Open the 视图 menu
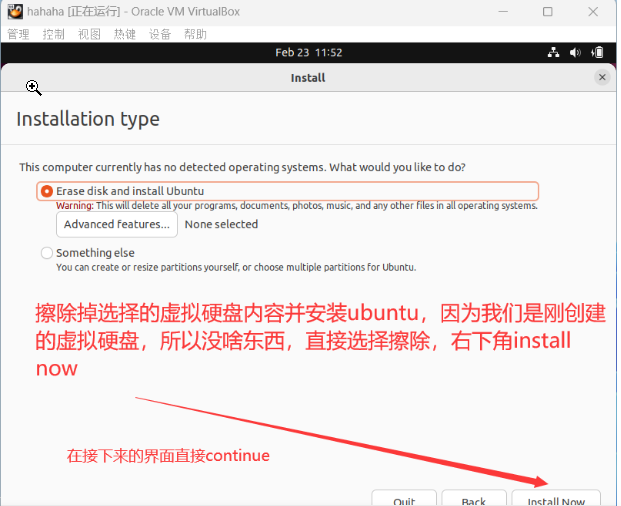Screen dimensions: 621x506 click(90, 34)
